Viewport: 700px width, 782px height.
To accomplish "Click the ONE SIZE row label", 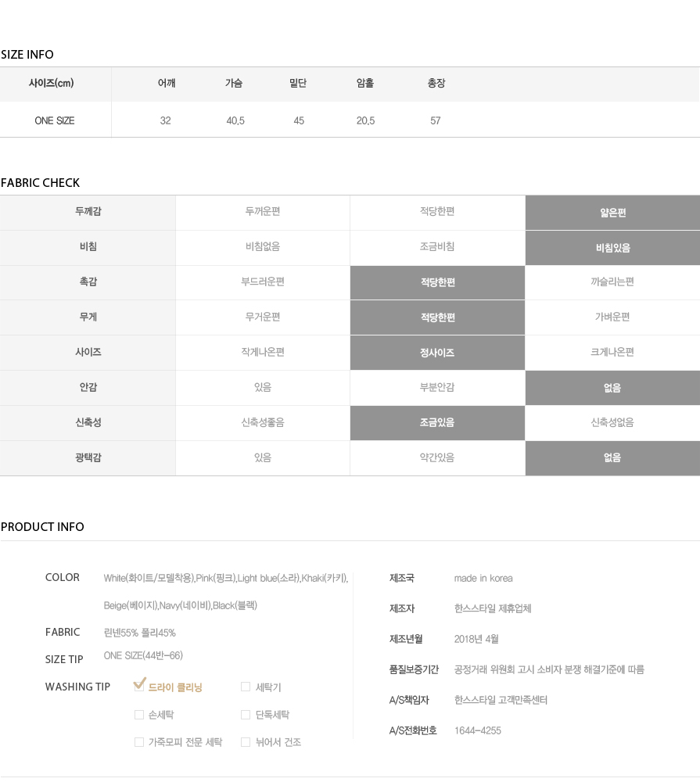I will point(55,120).
